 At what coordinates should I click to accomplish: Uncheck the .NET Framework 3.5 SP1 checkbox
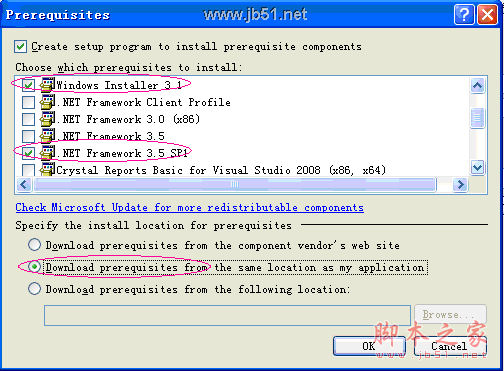28,153
